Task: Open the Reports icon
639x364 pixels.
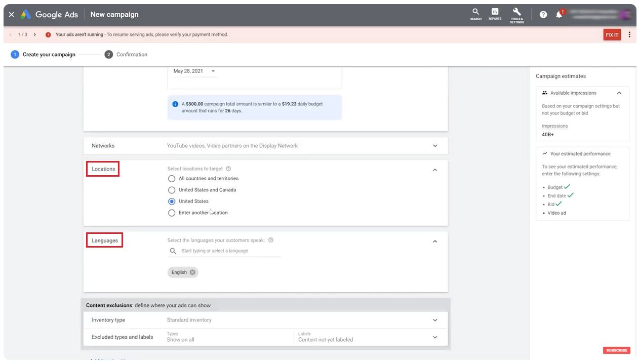Action: pyautogui.click(x=495, y=14)
